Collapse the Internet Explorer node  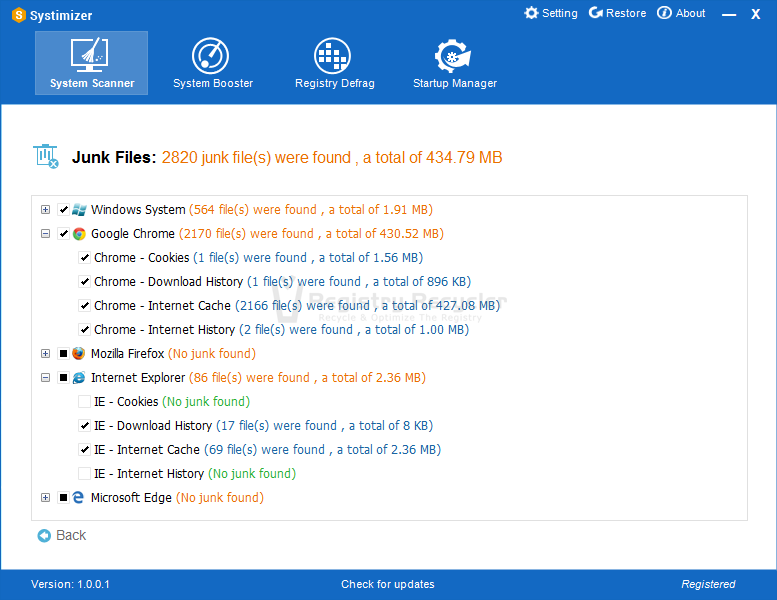click(x=46, y=378)
